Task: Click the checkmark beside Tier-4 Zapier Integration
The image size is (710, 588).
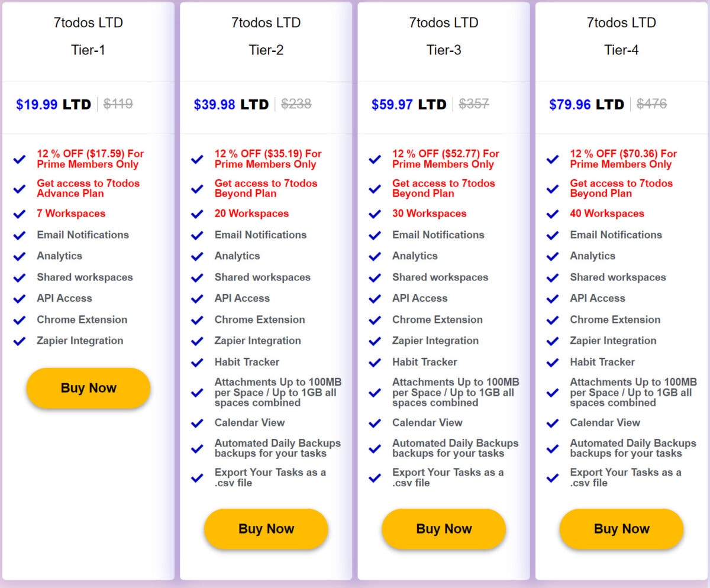Action: [551, 341]
